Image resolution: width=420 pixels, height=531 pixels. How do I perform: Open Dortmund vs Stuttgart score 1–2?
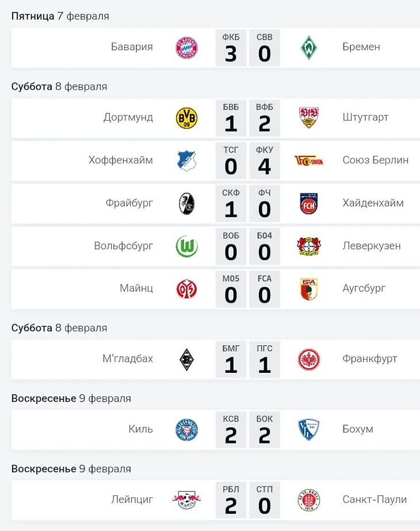point(247,118)
